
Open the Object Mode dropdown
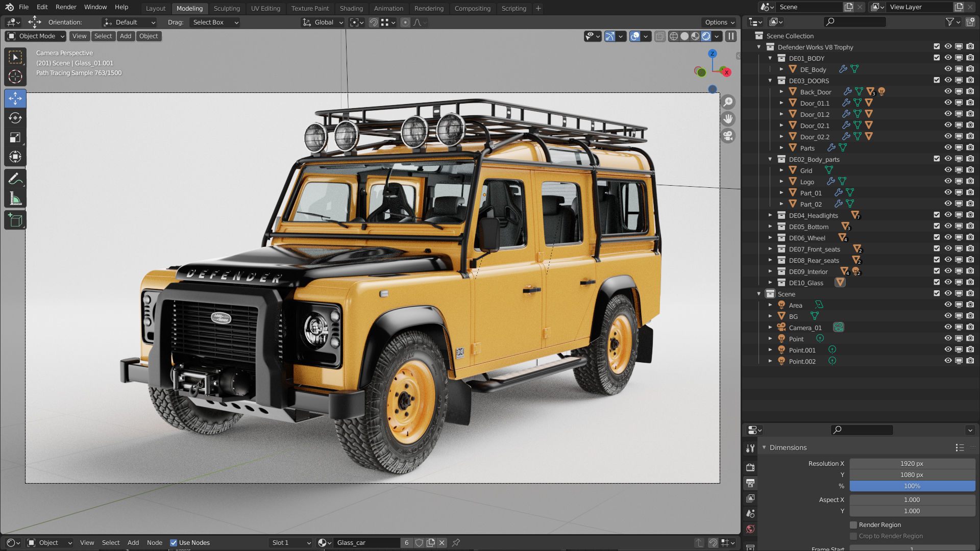click(x=36, y=36)
